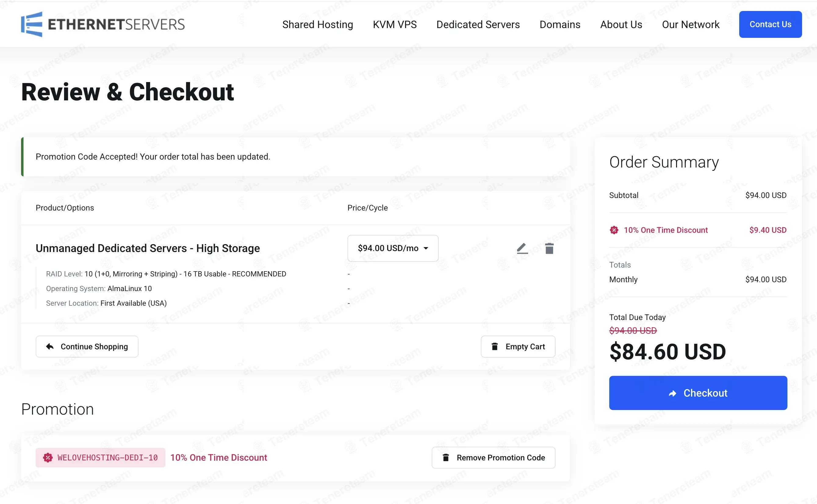This screenshot has height=504, width=817.
Task: Click the EthernetServers logo icon
Action: coord(32,24)
